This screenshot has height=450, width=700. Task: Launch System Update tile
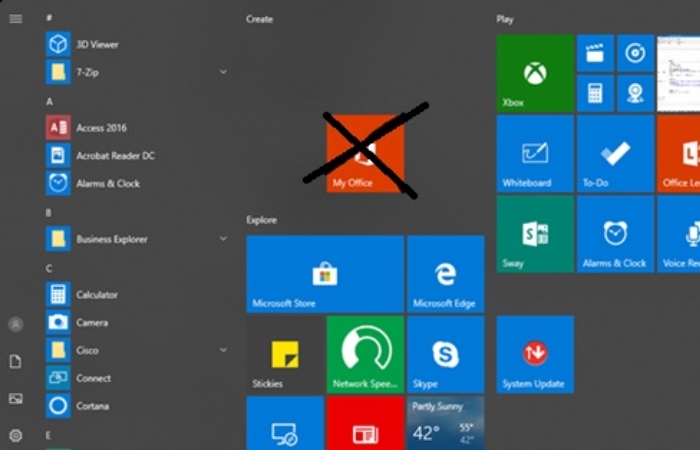(535, 354)
